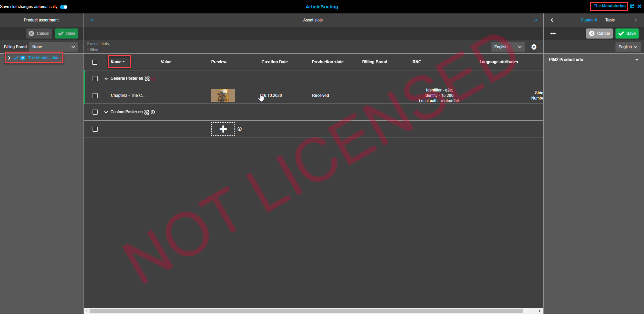Image resolution: width=644 pixels, height=314 pixels.
Task: Click the Product assortment panel title
Action: [x=41, y=20]
